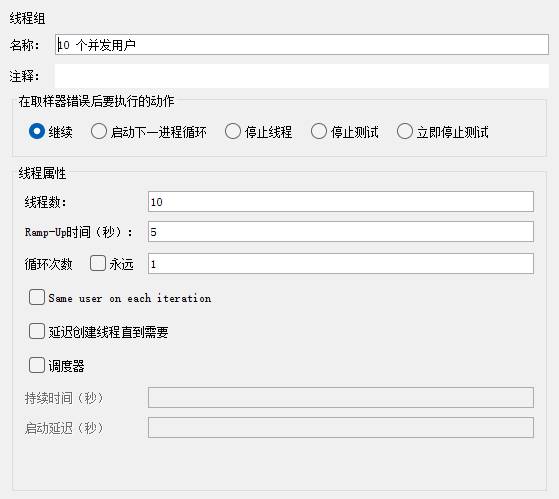This screenshot has width=559, height=499.
Task: Click the 线程属性 section label
Action: 42,174
